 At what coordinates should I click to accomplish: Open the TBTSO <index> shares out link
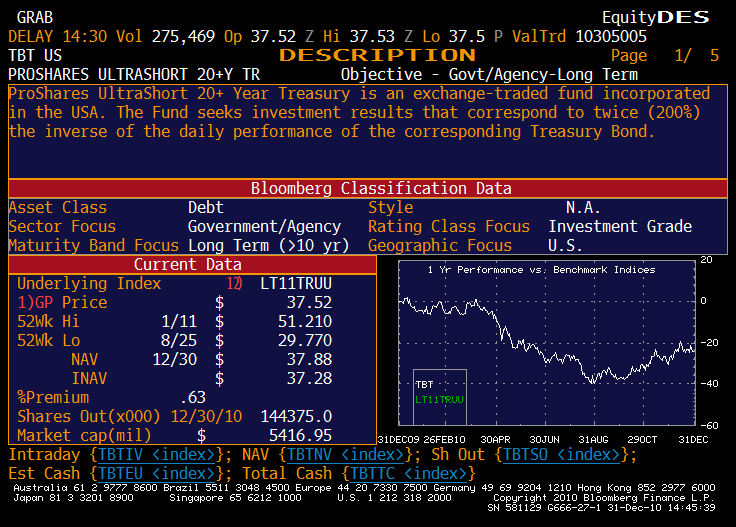[561, 454]
